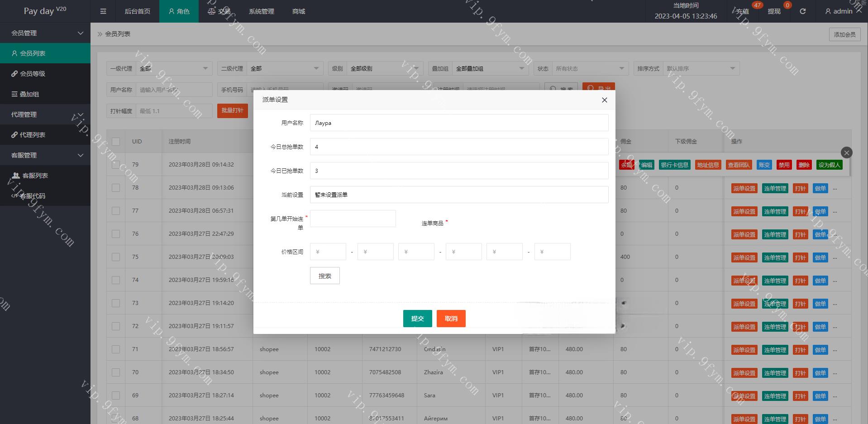The width and height of the screenshot is (868, 424).
Task: Switch to 后台首页 tab
Action: (137, 11)
